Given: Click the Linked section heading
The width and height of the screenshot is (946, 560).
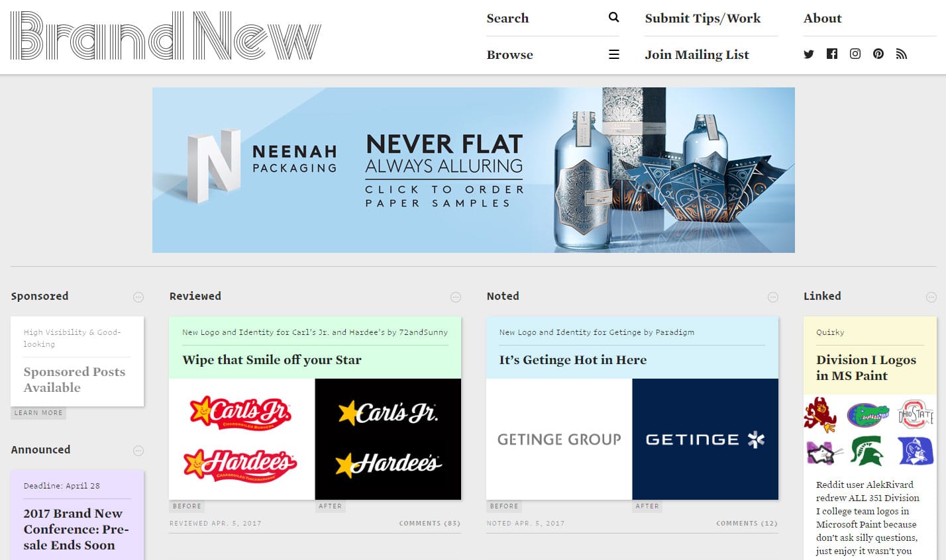Looking at the screenshot, I should (822, 296).
